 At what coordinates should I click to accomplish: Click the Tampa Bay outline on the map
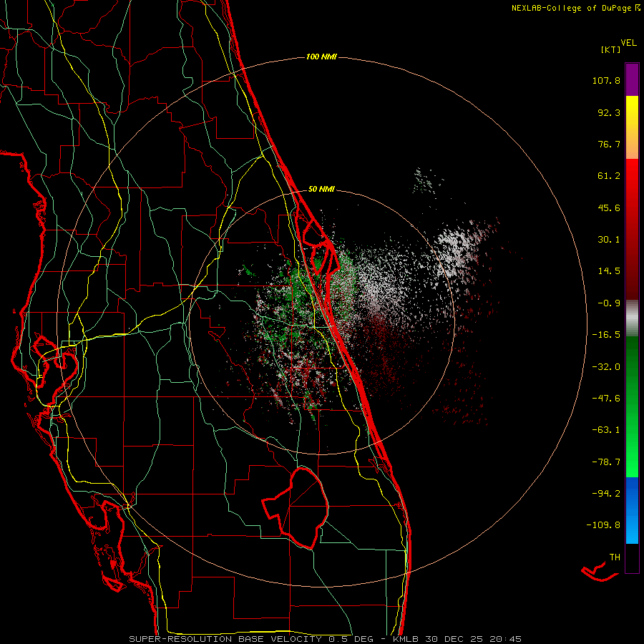(55, 361)
